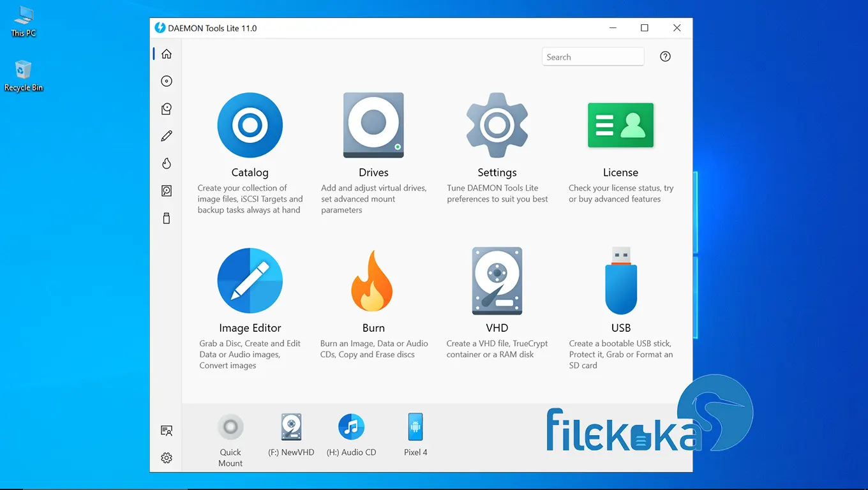Click the Settings title label
The image size is (868, 490).
(x=497, y=172)
